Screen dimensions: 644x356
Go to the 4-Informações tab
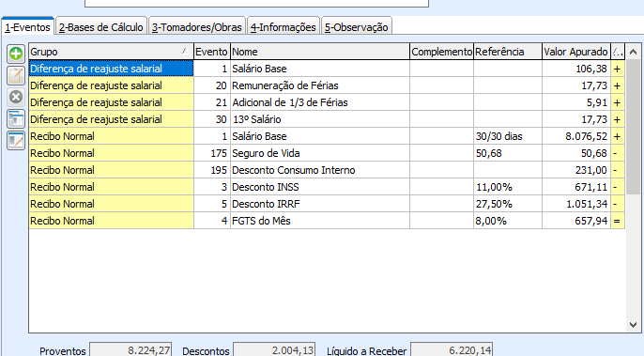pos(283,27)
